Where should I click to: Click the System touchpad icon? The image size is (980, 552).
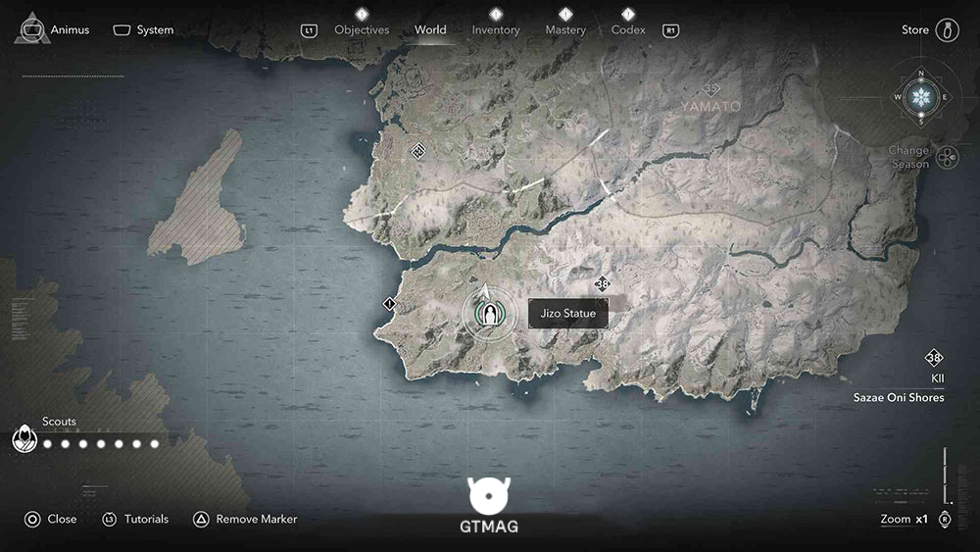[122, 30]
